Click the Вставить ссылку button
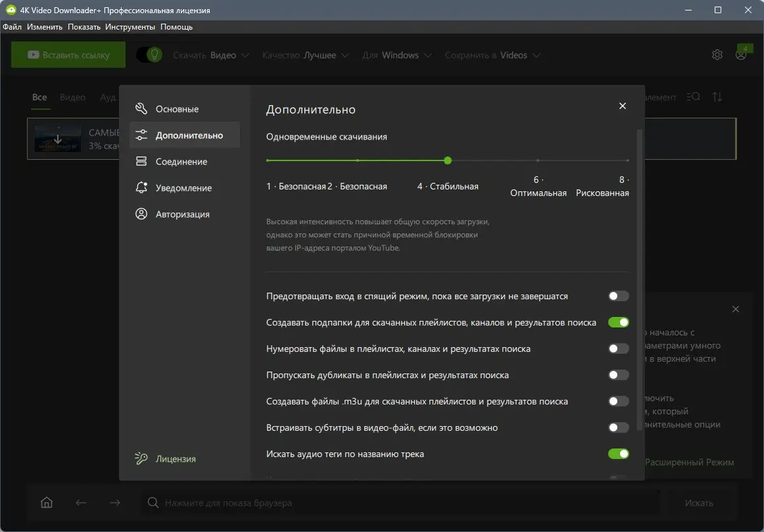The height and width of the screenshot is (532, 764). click(68, 55)
